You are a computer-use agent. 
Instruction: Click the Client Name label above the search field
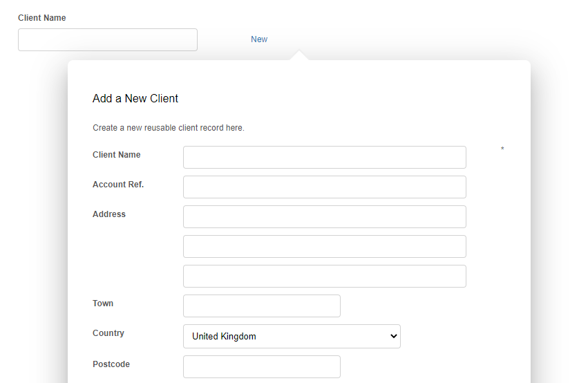coord(42,18)
